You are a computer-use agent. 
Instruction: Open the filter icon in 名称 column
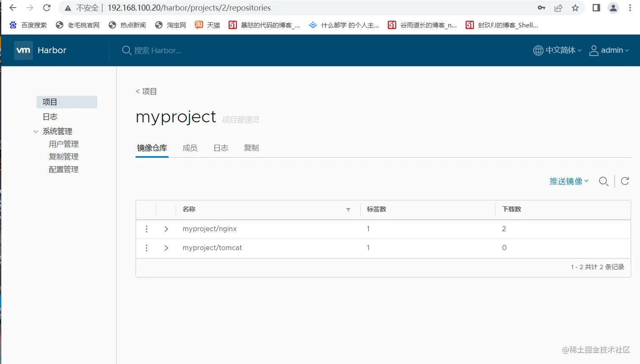pyautogui.click(x=348, y=210)
